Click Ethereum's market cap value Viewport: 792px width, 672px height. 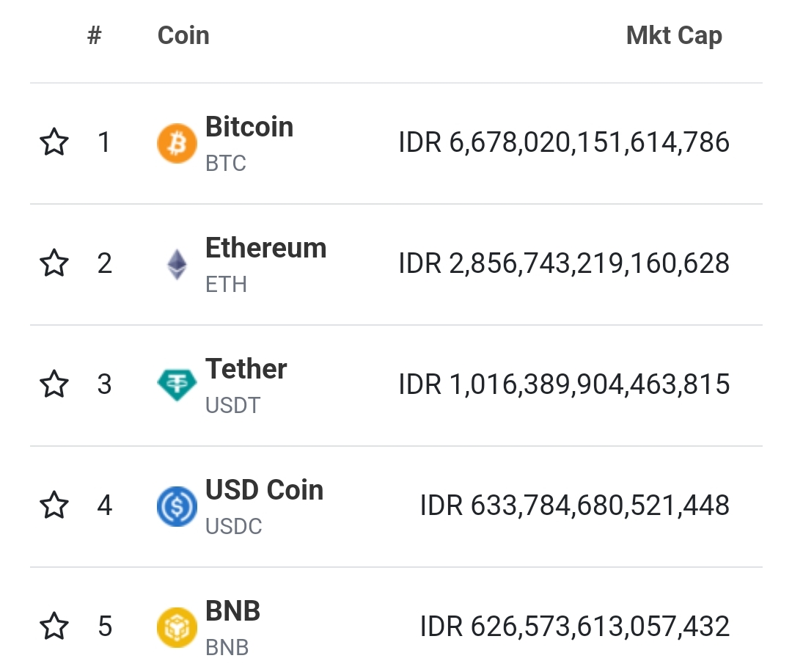(564, 263)
